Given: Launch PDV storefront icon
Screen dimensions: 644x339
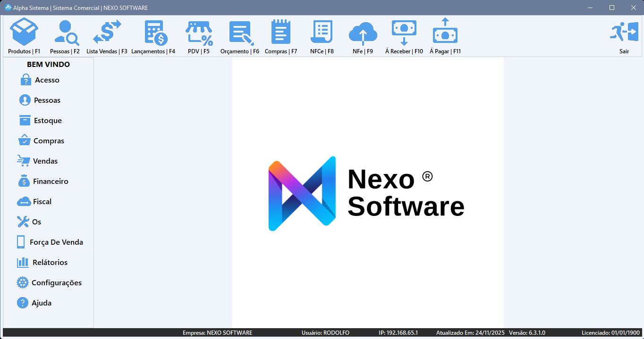Looking at the screenshot, I should (199, 33).
